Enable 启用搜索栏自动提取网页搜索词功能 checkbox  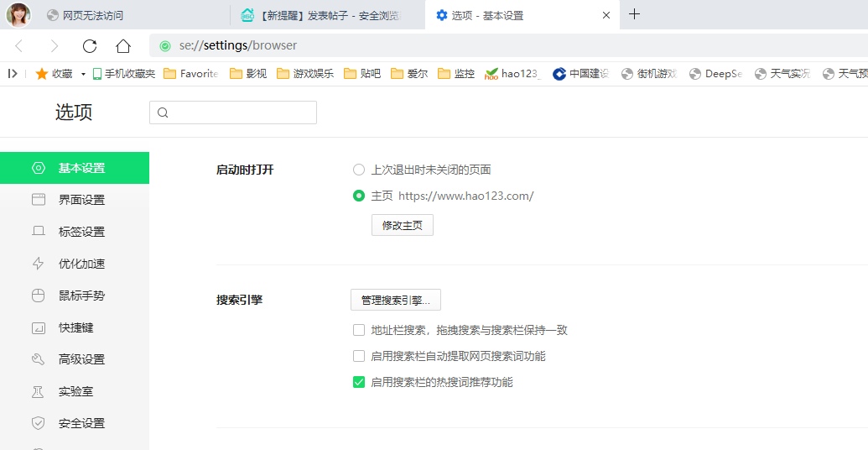359,356
